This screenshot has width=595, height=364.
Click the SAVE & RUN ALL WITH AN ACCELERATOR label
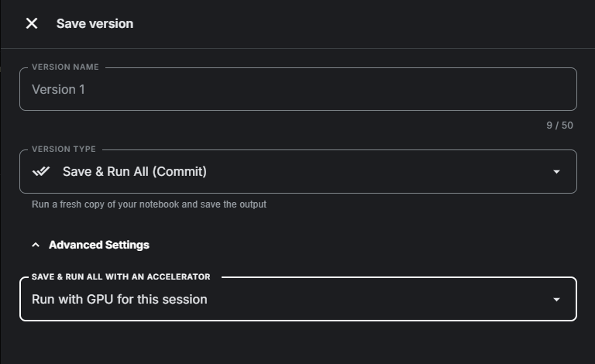point(121,276)
